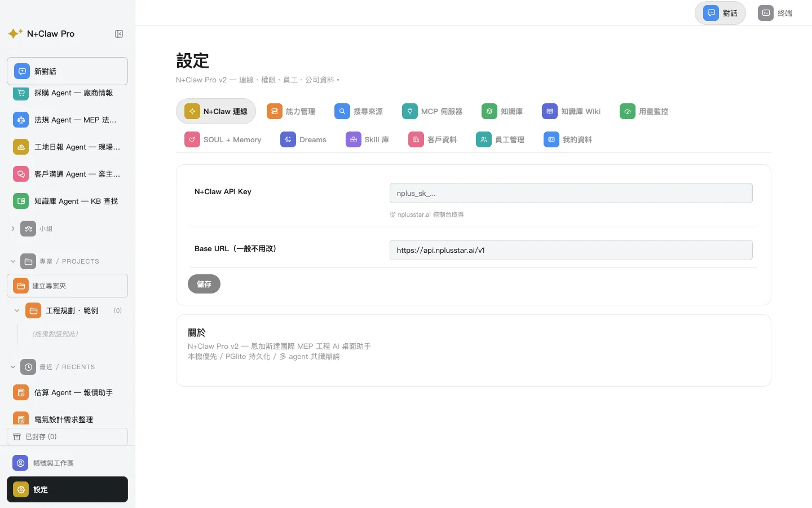Click the 對話 chat bubble icon
The width and height of the screenshot is (812, 508).
click(x=711, y=13)
